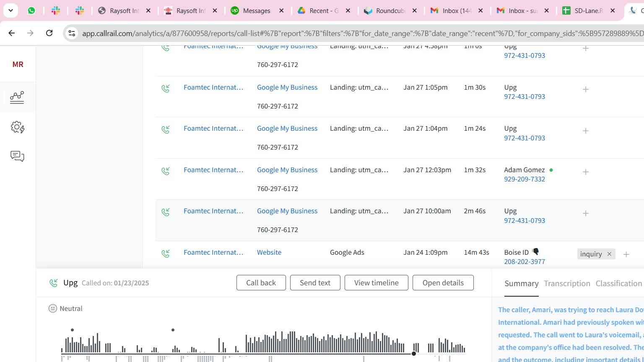The image size is (644, 362).
Task: Click the thumbs-down icon beside Boise ID
Action: pos(535,251)
